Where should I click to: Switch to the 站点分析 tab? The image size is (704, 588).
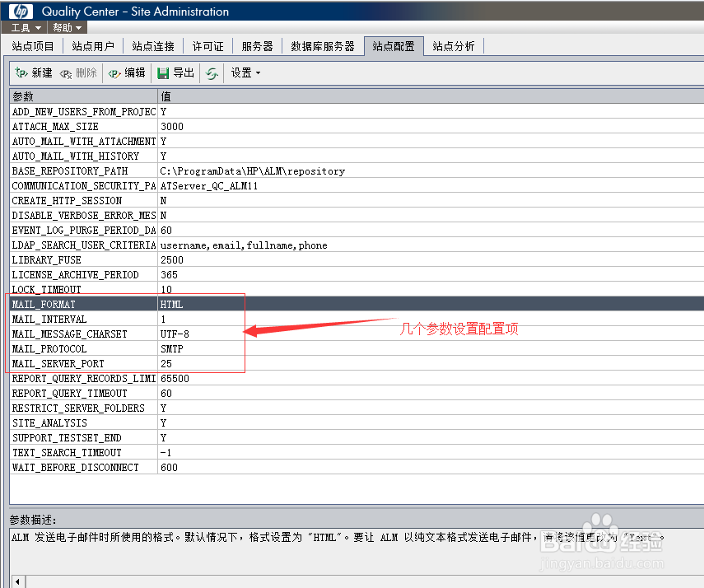point(454,46)
